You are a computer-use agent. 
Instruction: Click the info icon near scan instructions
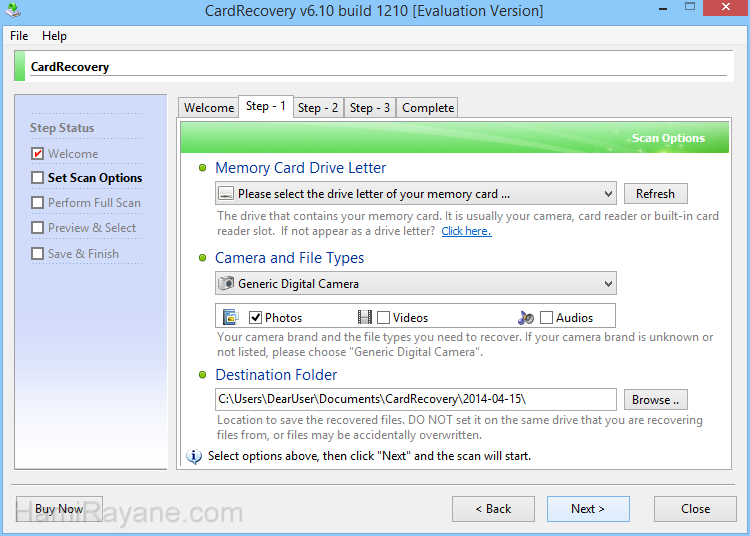pyautogui.click(x=194, y=456)
